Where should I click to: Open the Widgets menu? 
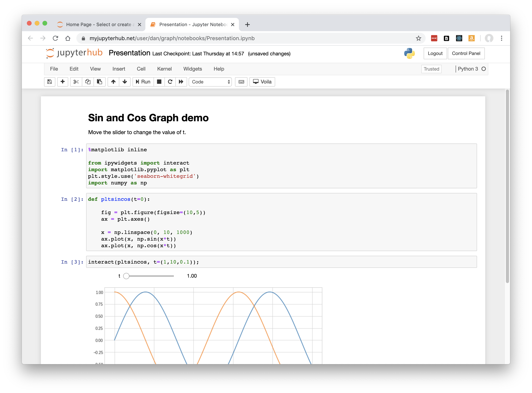click(x=192, y=69)
